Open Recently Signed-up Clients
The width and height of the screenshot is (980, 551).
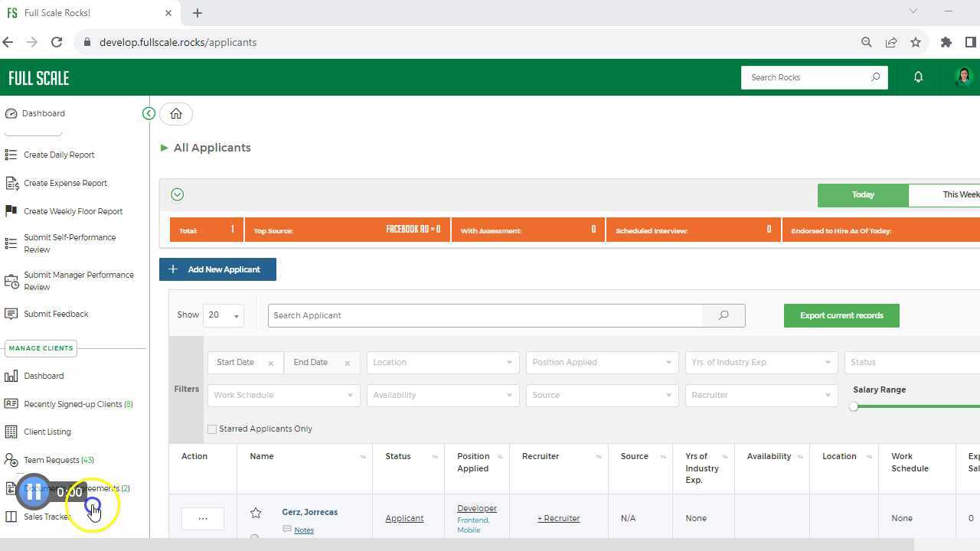click(x=74, y=403)
